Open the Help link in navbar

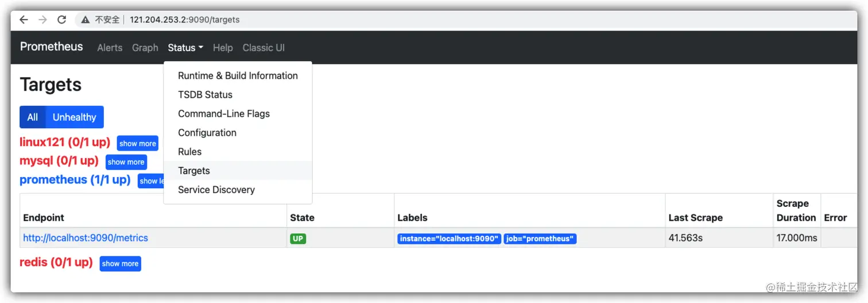223,48
